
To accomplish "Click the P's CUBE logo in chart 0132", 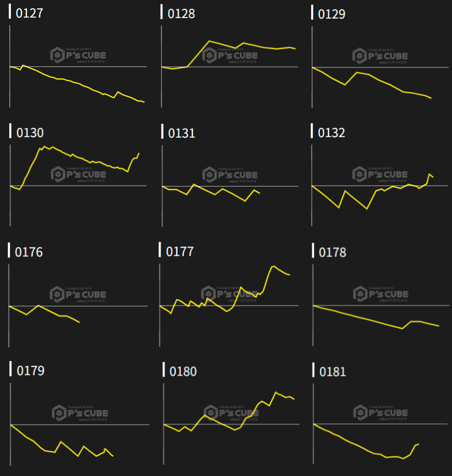I will point(380,174).
